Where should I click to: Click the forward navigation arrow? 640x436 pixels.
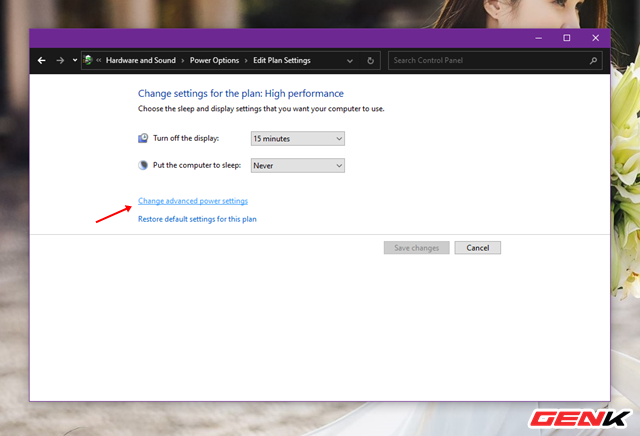click(x=60, y=60)
